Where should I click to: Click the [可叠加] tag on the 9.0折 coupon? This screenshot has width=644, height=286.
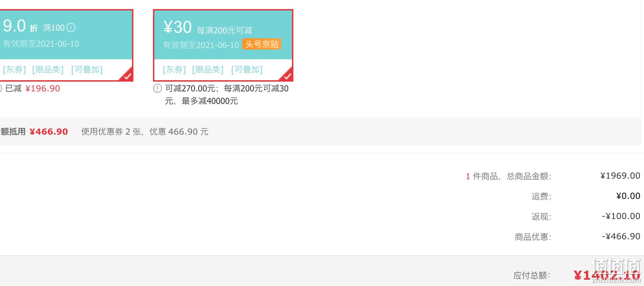[x=87, y=69]
